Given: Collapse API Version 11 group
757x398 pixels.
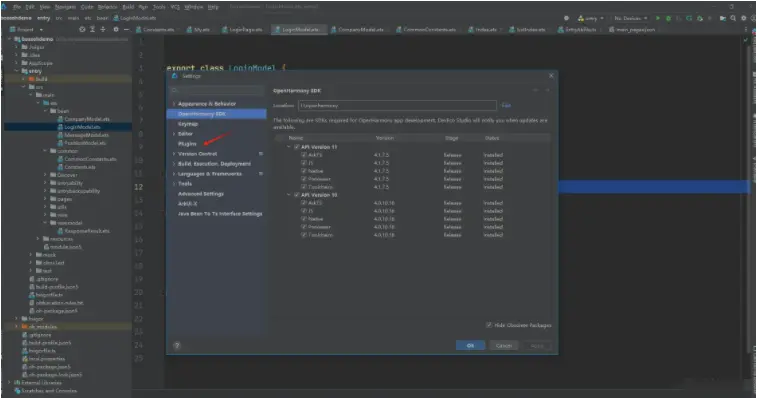Looking at the screenshot, I should pyautogui.click(x=289, y=147).
